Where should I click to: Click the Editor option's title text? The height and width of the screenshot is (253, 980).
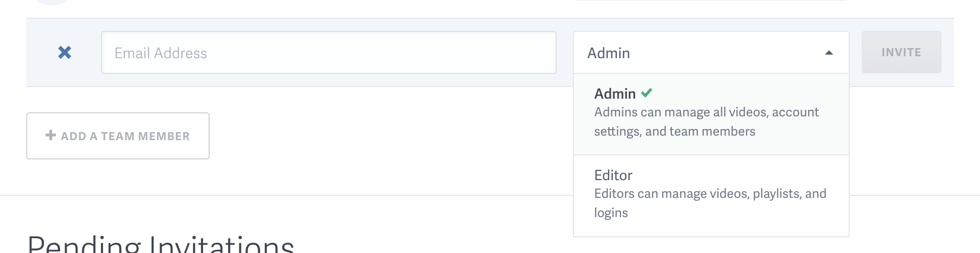click(613, 175)
